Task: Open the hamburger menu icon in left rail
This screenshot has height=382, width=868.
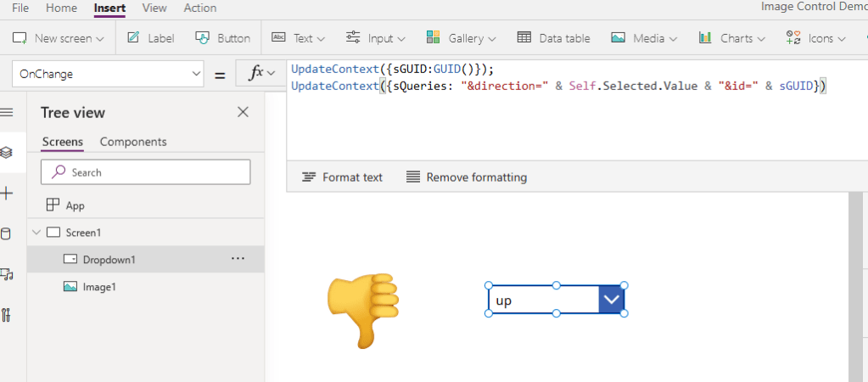Action: [7, 112]
